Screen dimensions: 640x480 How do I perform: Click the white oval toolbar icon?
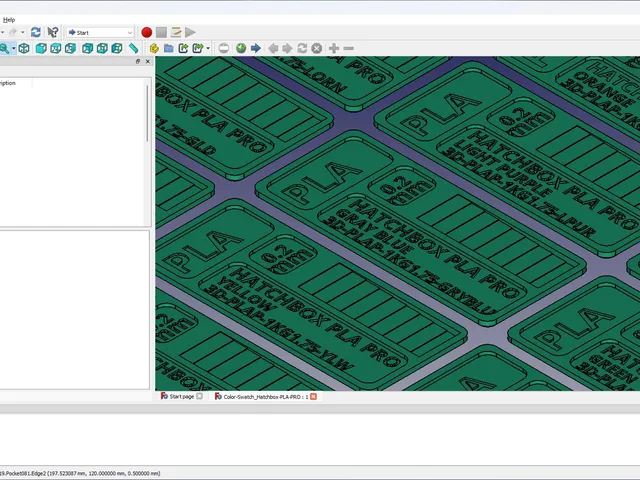point(224,49)
